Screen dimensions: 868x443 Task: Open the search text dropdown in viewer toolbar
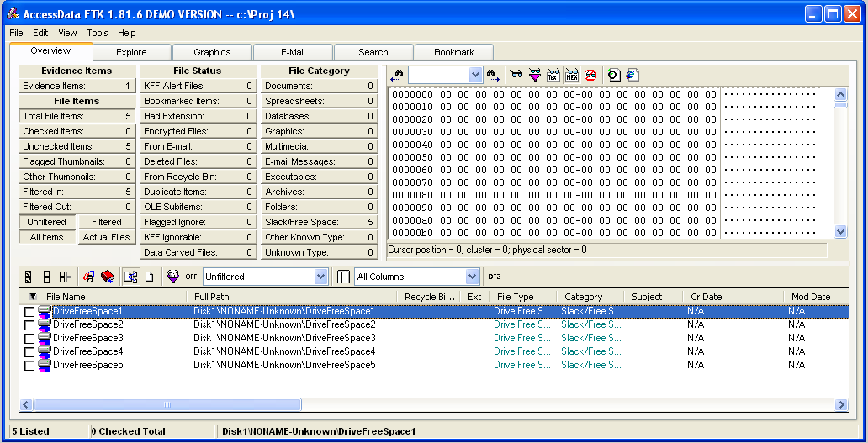[x=476, y=75]
